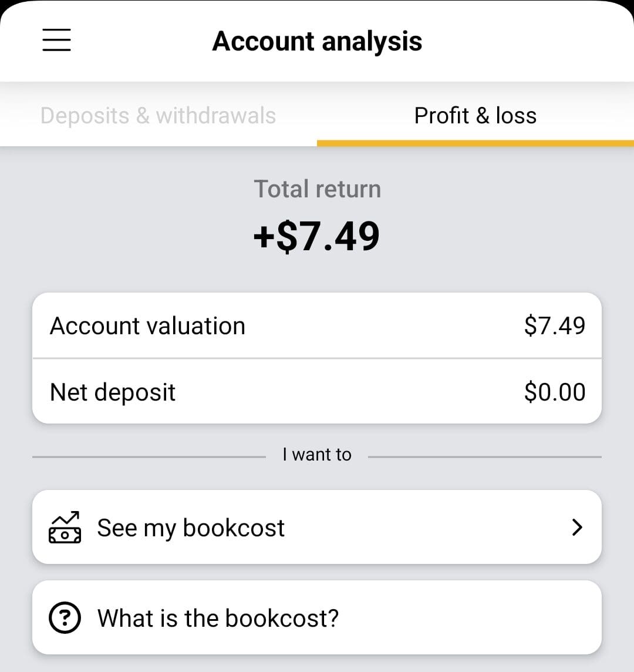This screenshot has width=634, height=672.
Task: Select the Profit & loss tab
Action: [x=475, y=115]
